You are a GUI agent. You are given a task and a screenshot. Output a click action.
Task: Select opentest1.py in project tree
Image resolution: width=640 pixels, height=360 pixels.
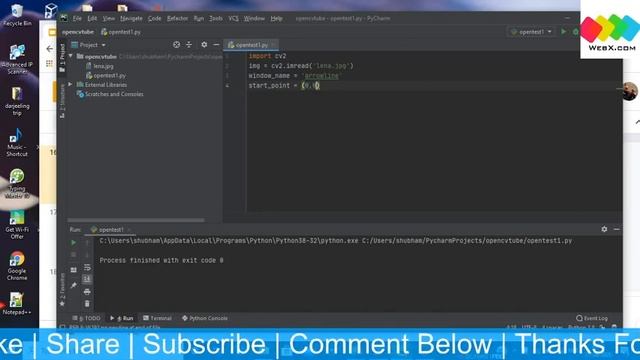[x=106, y=75]
